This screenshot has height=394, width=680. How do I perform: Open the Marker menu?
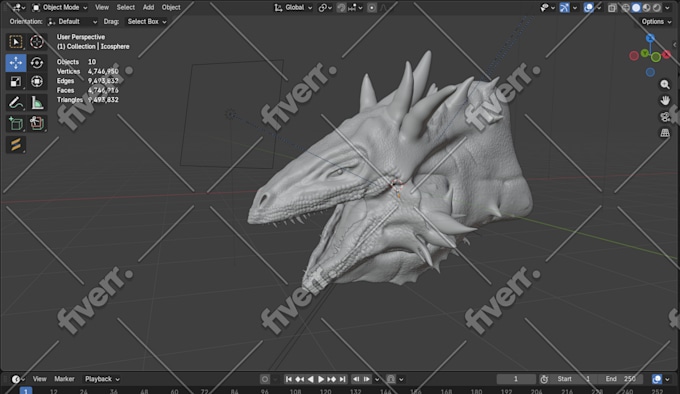(x=64, y=379)
